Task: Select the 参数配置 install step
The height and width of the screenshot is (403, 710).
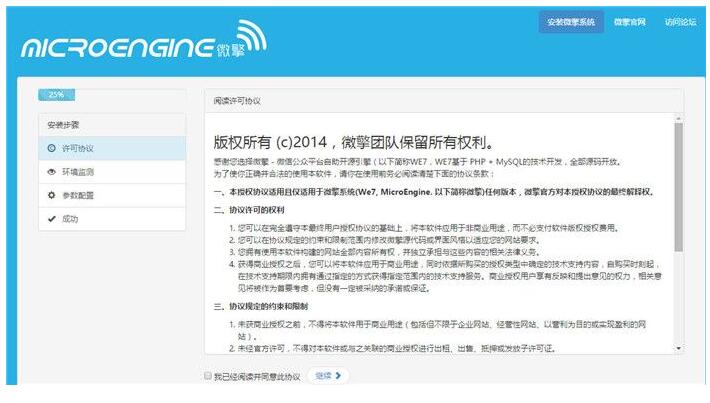Action: tap(112, 196)
